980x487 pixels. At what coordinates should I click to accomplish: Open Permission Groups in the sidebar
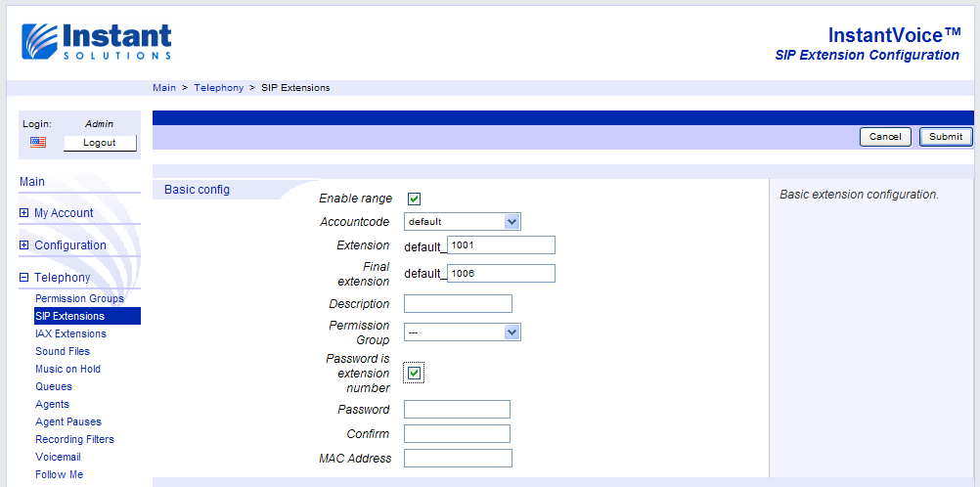coord(79,298)
